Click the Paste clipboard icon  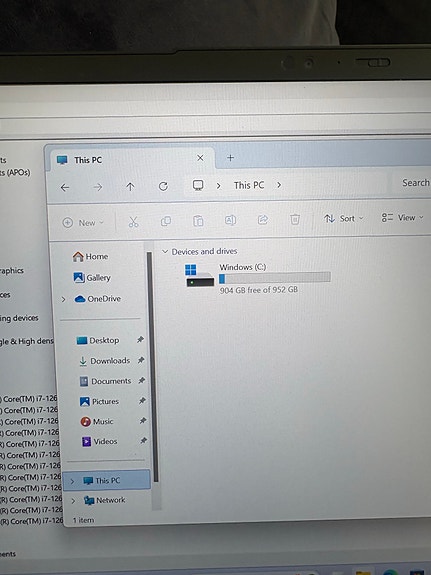coord(198,221)
